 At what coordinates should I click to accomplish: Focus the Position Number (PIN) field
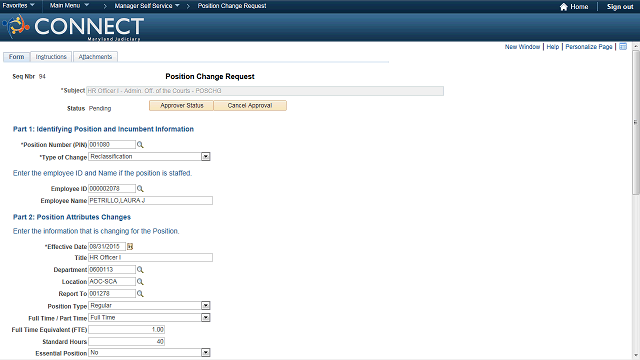pos(112,144)
